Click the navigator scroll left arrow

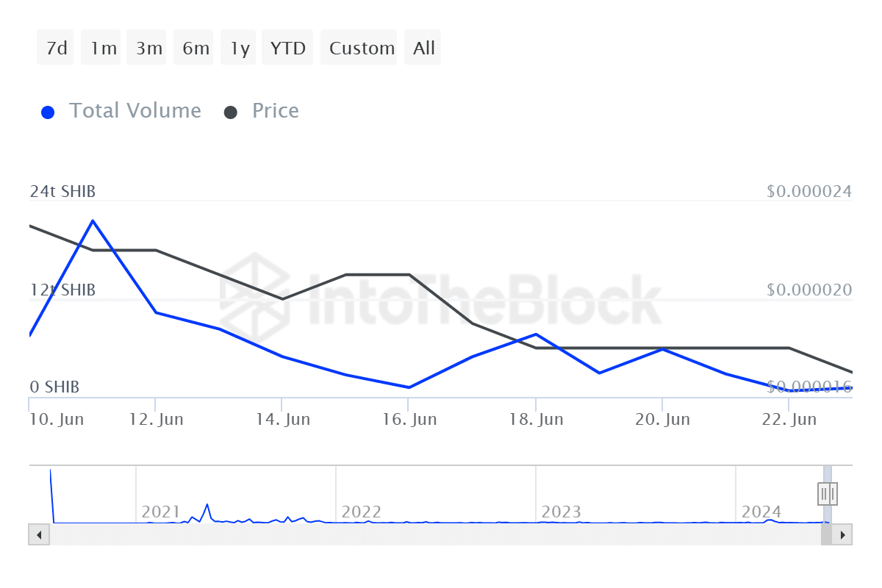point(38,534)
